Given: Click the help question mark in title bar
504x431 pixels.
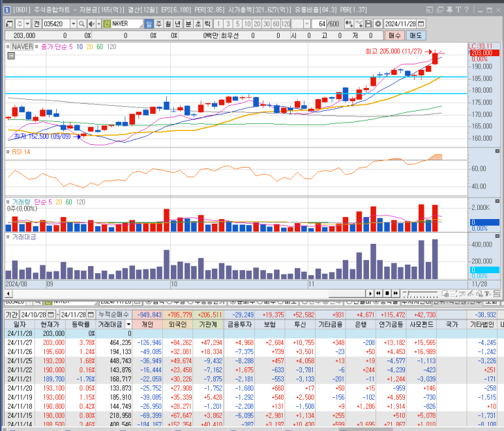Looking at the screenshot, I should tap(466, 10).
